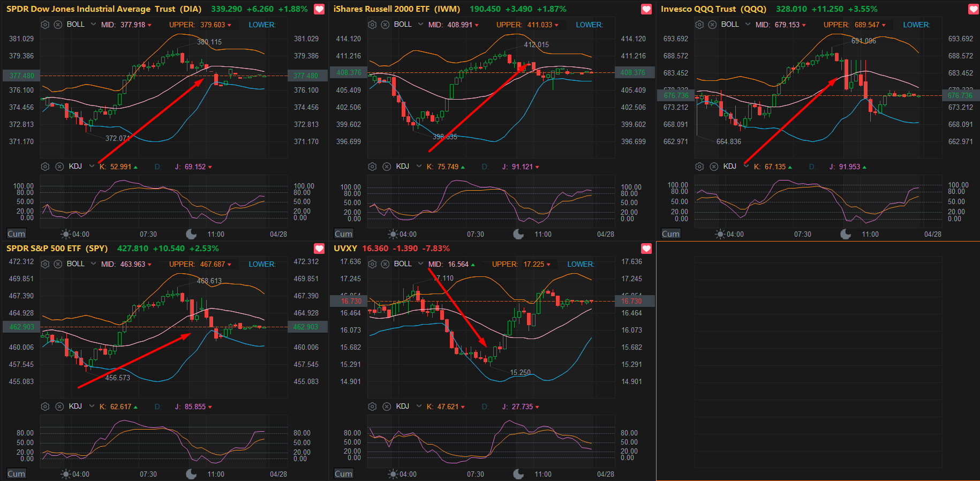The height and width of the screenshot is (481, 980).
Task: Click J: 85.855 value on SPY chart
Action: (193, 407)
